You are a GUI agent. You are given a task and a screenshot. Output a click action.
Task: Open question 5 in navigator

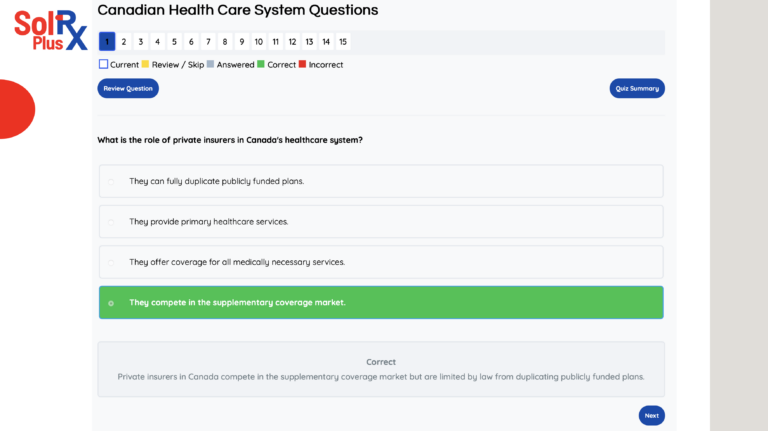point(174,42)
